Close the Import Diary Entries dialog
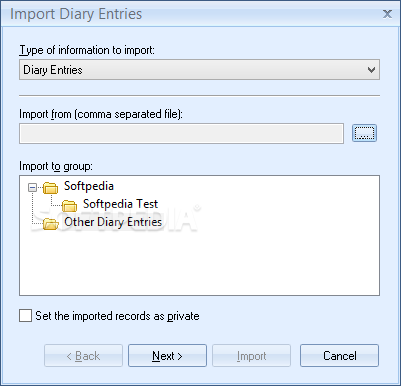This screenshot has width=401, height=386. (x=387, y=14)
